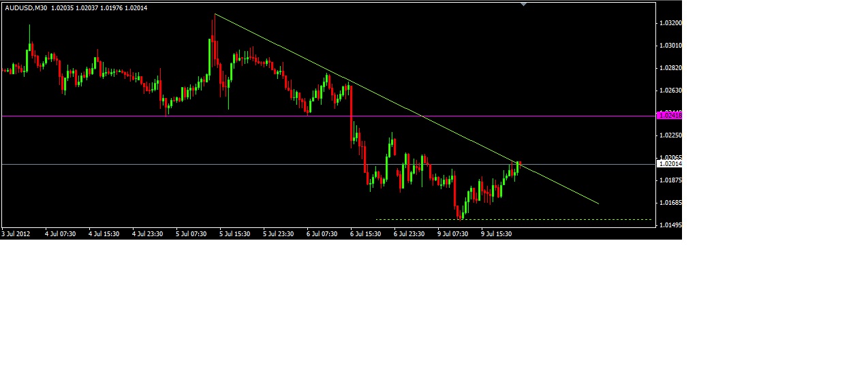This screenshot has height=392, width=868.
Task: Click the 5 Jul 07:30 time label
Action: coord(191,234)
